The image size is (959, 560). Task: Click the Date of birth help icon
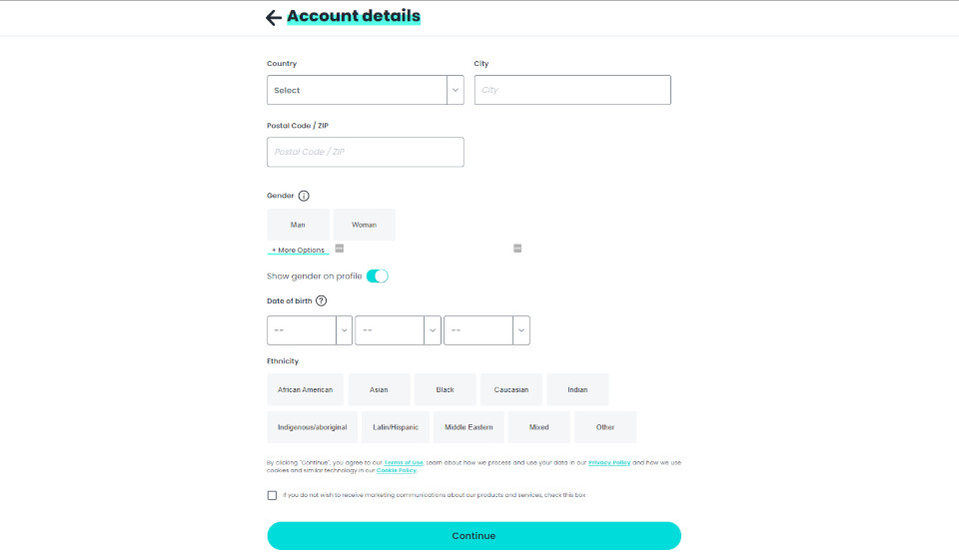(x=321, y=300)
